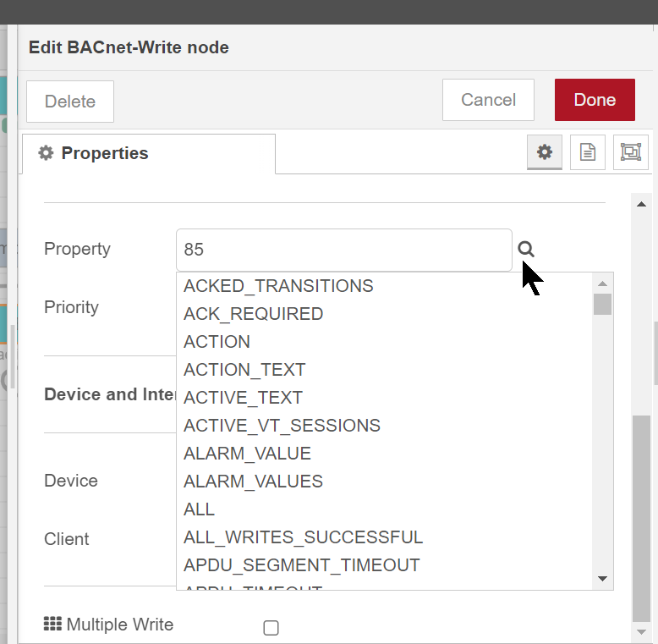Choose ACTION in the property list
This screenshot has width=658, height=644.
pyautogui.click(x=384, y=342)
